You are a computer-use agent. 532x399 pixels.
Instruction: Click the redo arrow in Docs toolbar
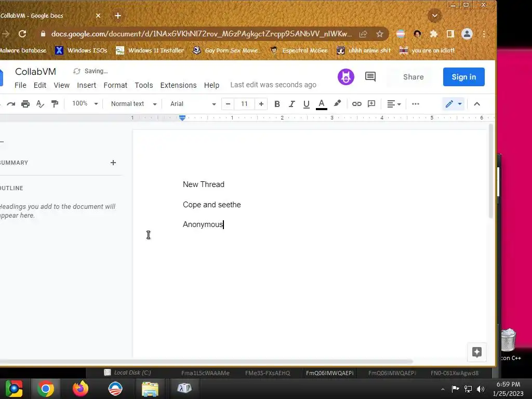(x=11, y=104)
